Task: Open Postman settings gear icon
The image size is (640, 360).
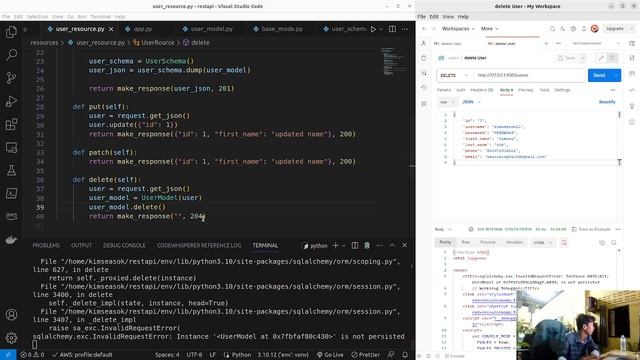Action: click(x=573, y=29)
